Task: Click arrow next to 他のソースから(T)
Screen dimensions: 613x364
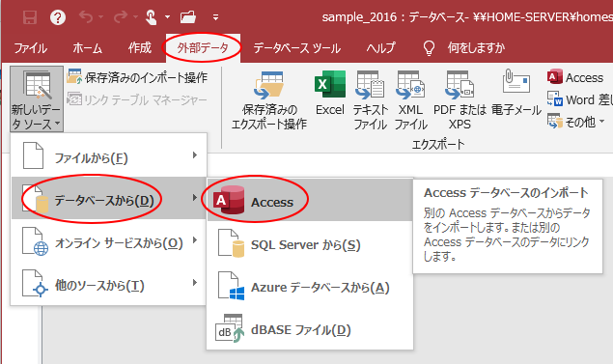Action: (x=195, y=283)
